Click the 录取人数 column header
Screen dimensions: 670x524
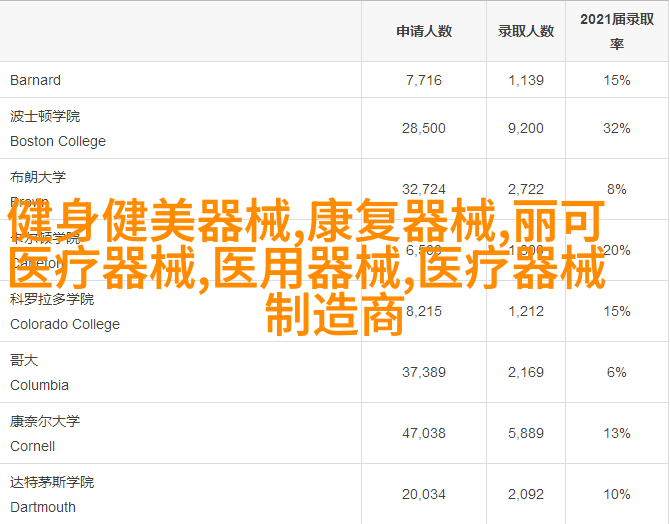[526, 31]
